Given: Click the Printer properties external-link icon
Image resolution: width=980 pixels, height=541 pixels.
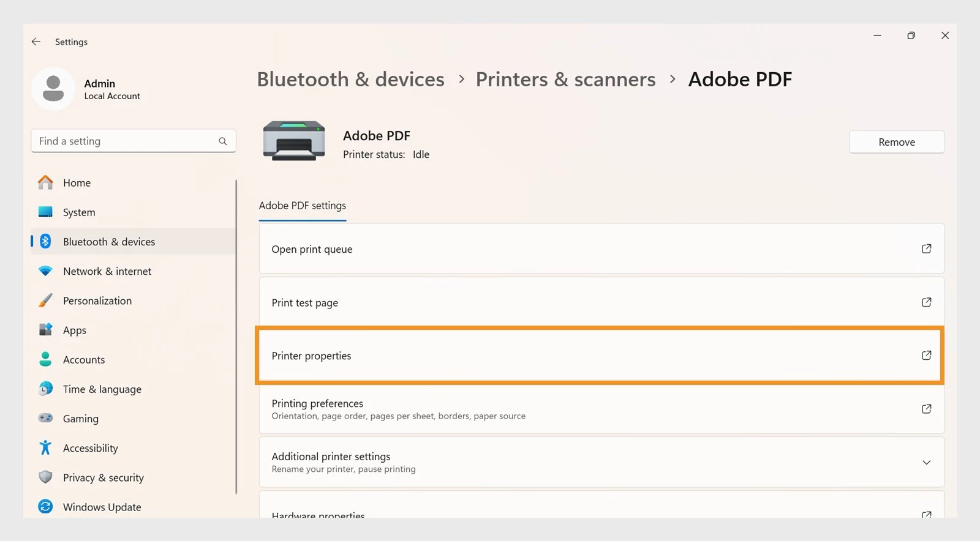Looking at the screenshot, I should coord(926,355).
